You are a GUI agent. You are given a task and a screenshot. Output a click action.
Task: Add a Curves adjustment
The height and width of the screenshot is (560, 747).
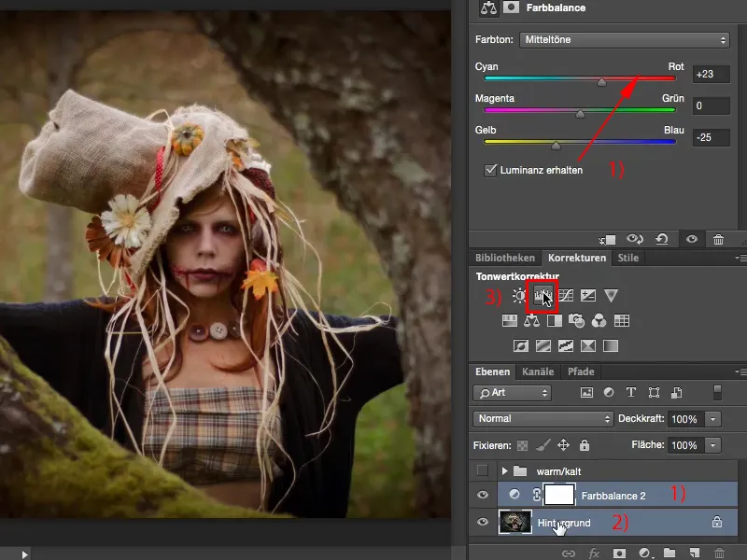[566, 296]
